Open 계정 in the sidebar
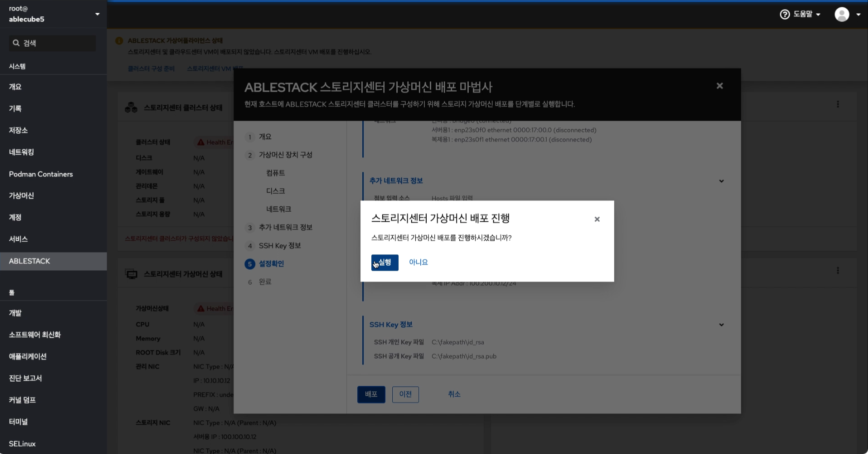 point(53,217)
